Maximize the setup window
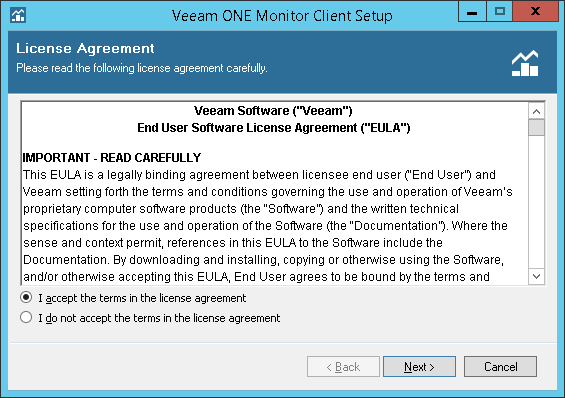The width and height of the screenshot is (565, 398). pyautogui.click(x=499, y=12)
